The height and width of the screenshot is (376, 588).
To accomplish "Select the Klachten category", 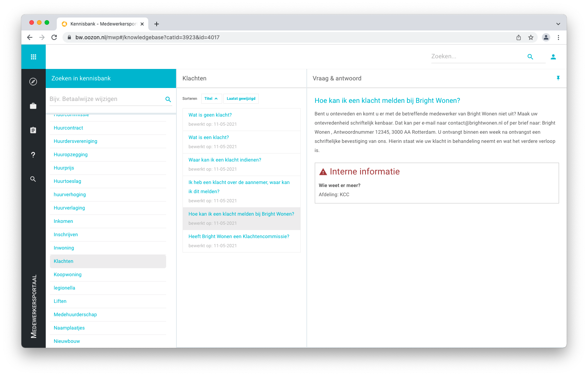I will pos(108,261).
